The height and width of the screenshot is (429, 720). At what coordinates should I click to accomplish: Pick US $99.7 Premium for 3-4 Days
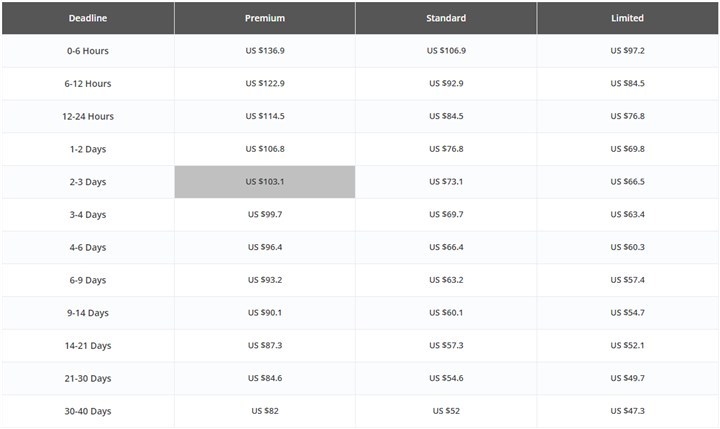[x=264, y=214]
